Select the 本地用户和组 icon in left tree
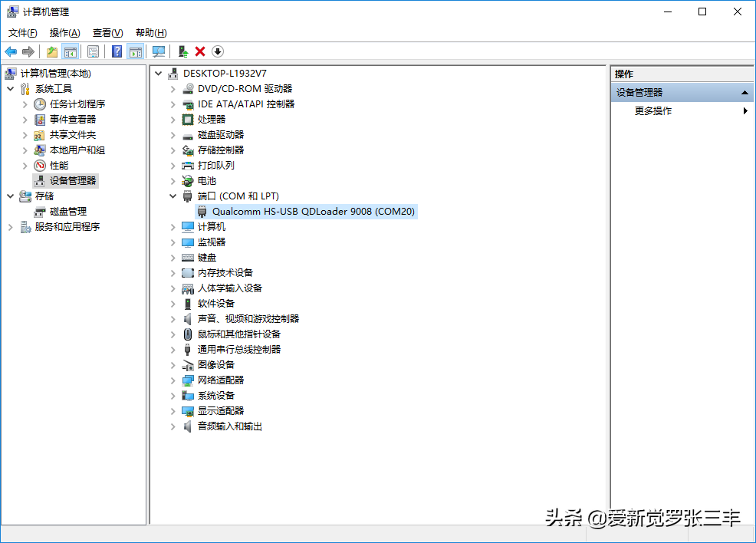Image resolution: width=756 pixels, height=543 pixels. 40,150
